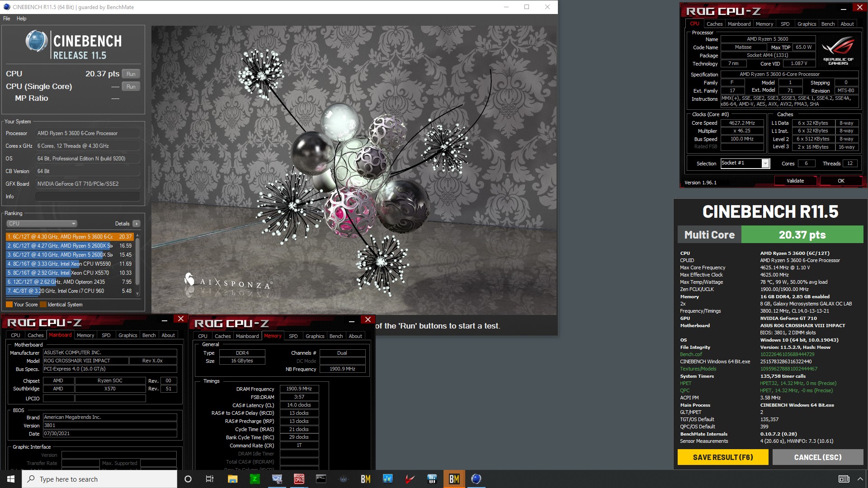This screenshot has height=488, width=868.
Task: Show hidden system tray icons
Action: pos(860,479)
